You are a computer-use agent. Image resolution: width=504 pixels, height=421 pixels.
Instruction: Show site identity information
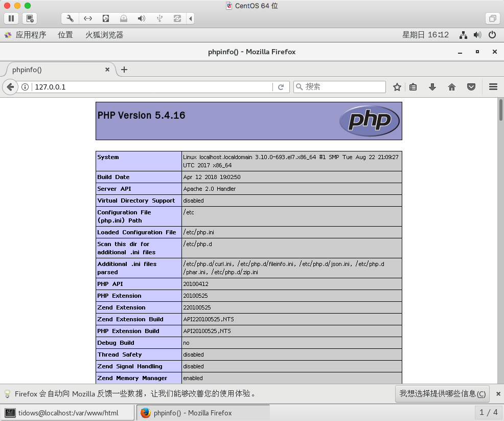[25, 87]
